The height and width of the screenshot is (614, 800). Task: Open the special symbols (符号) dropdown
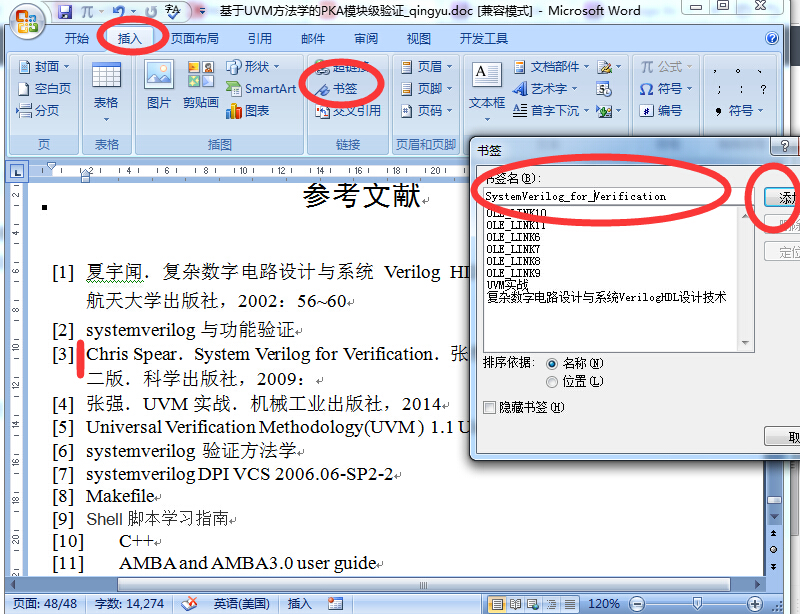(739, 110)
